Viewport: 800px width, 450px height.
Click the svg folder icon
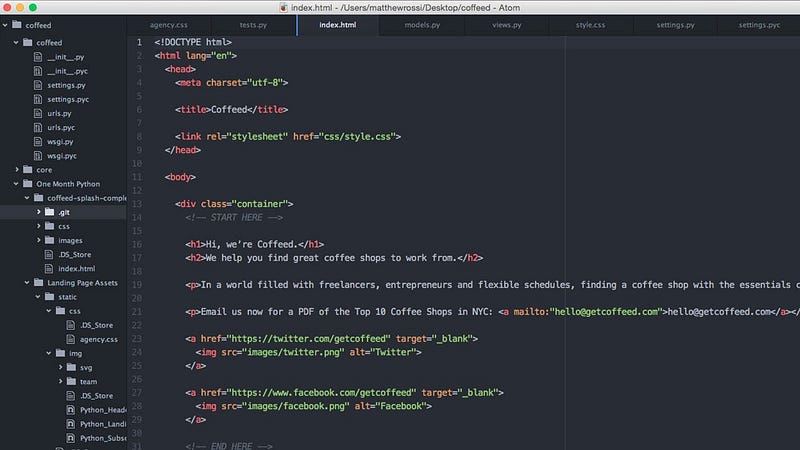tap(71, 367)
